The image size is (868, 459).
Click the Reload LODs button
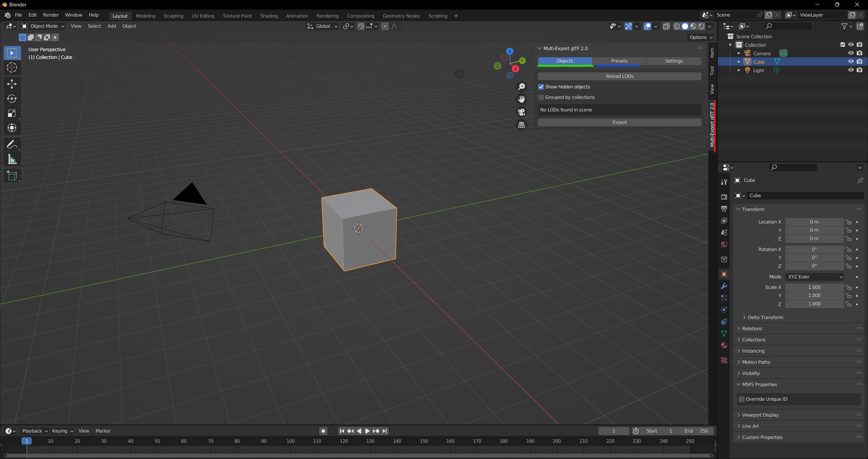click(619, 76)
